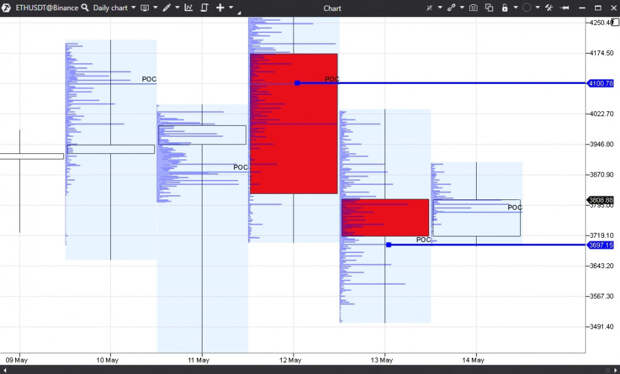The height and width of the screenshot is (374, 620).
Task: Click the 09 May date label
Action: (x=17, y=360)
